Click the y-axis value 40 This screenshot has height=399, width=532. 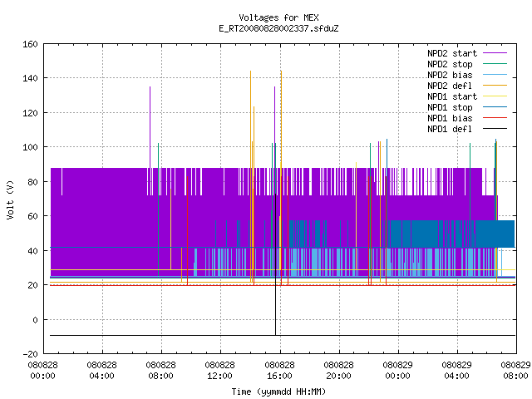tap(32, 251)
